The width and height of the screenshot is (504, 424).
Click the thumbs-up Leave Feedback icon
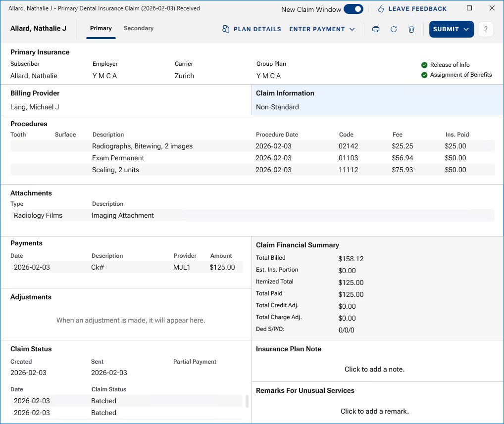tap(381, 9)
